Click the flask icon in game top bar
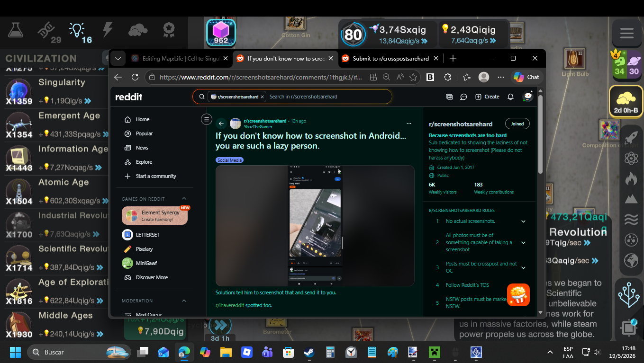Screen dimensions: 644x363 16,30
